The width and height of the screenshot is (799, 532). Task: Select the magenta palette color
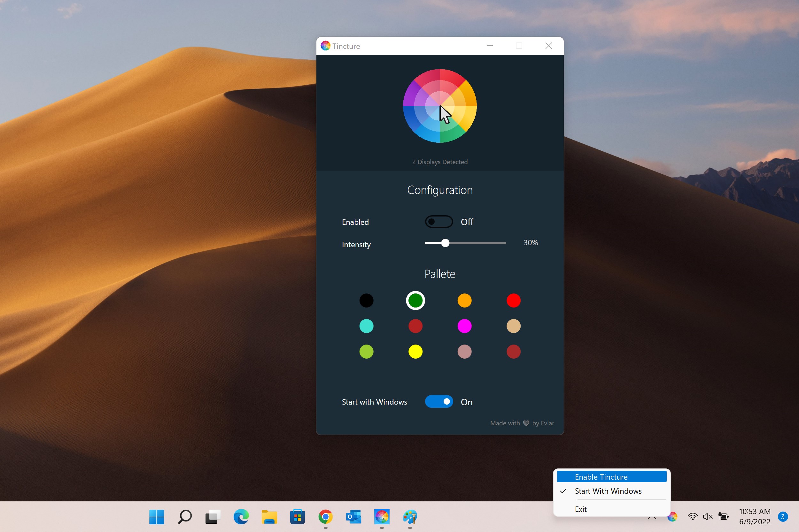coord(464,326)
